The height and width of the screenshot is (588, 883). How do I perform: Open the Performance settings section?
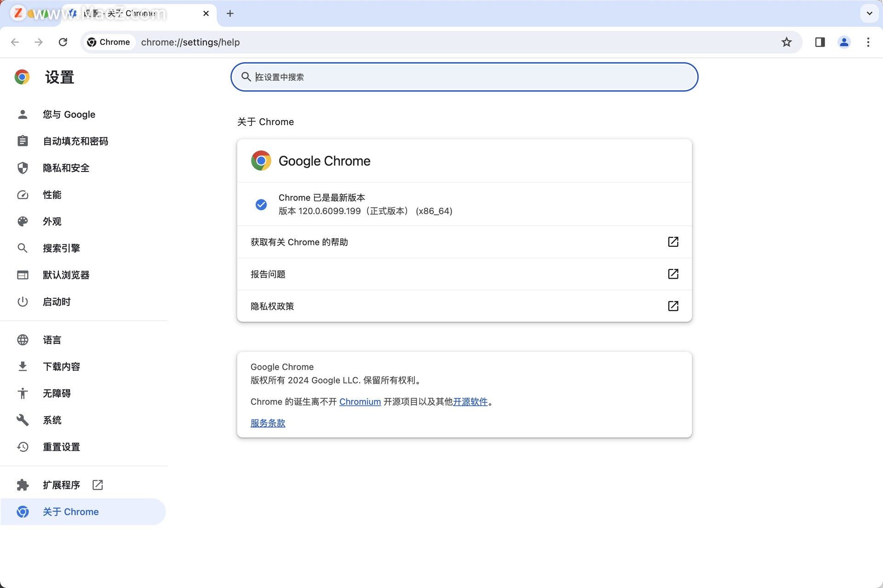[52, 195]
